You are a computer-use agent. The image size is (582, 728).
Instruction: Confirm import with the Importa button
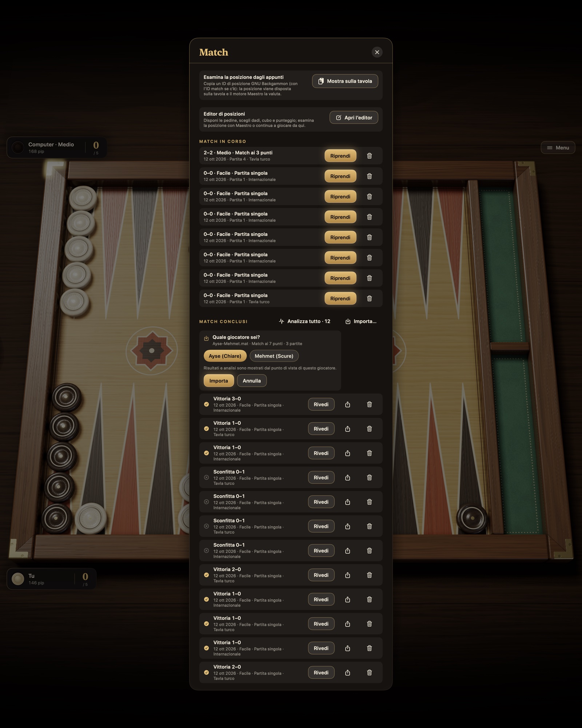pyautogui.click(x=219, y=381)
